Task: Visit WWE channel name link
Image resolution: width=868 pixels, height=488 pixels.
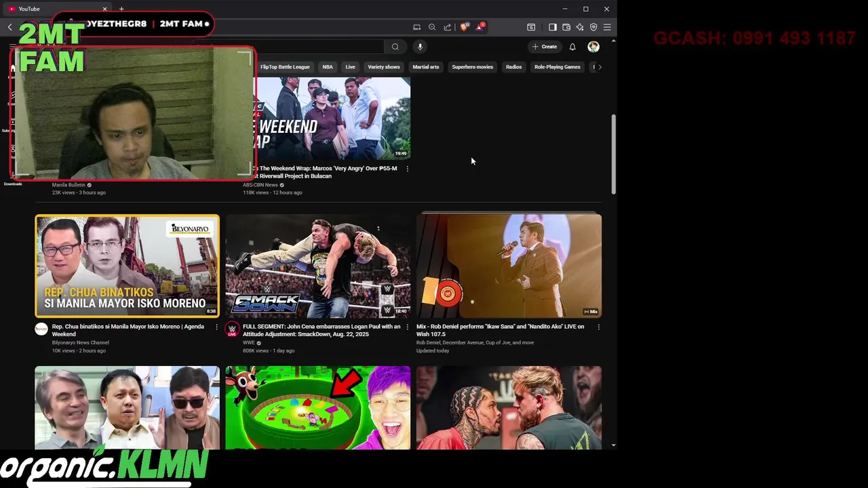Action: coord(249,342)
